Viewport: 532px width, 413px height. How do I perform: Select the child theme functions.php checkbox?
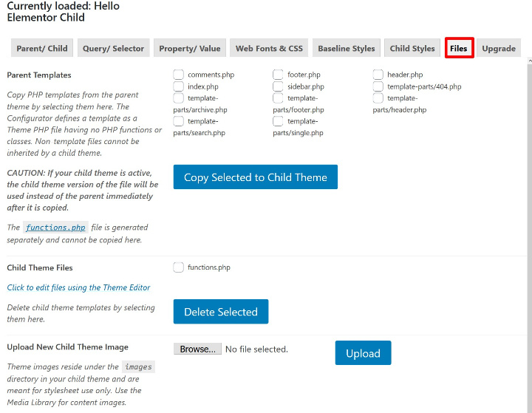(x=179, y=267)
